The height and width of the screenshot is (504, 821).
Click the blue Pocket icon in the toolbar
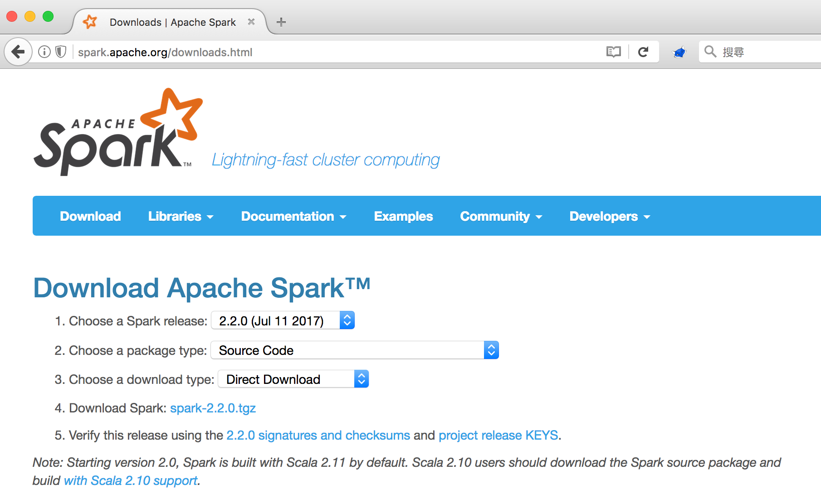(679, 52)
